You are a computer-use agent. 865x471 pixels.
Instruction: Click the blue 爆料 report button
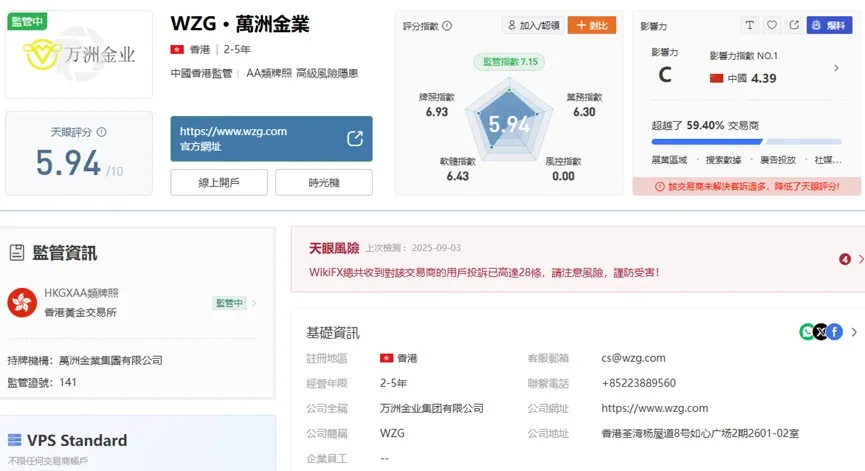(x=829, y=25)
